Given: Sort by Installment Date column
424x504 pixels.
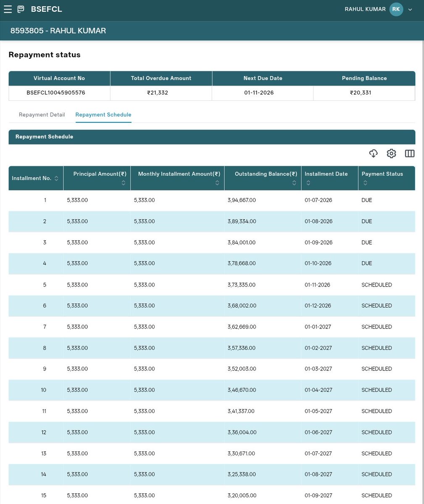Looking at the screenshot, I should [308, 183].
